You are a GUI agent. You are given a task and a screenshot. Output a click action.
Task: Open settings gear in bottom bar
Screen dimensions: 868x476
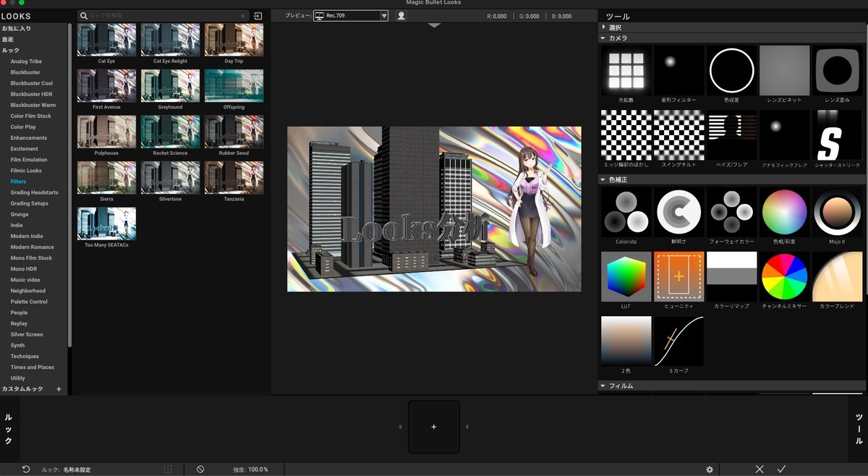click(710, 469)
